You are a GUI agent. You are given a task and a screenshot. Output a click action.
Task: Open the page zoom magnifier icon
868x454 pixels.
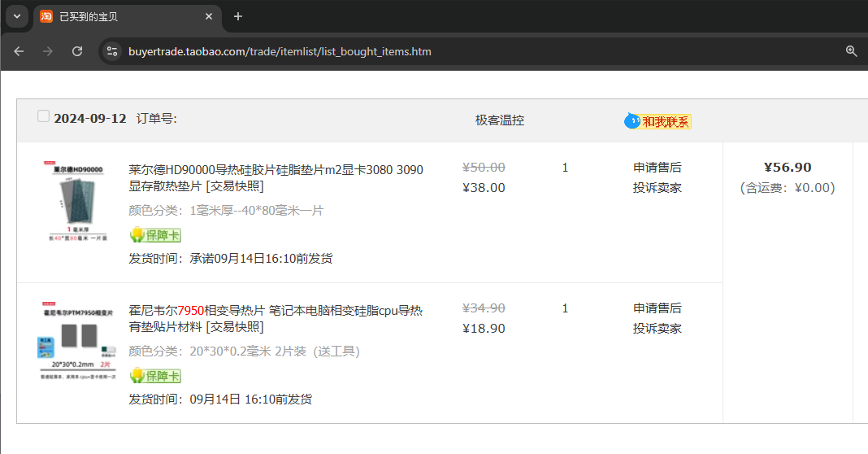[x=852, y=51]
